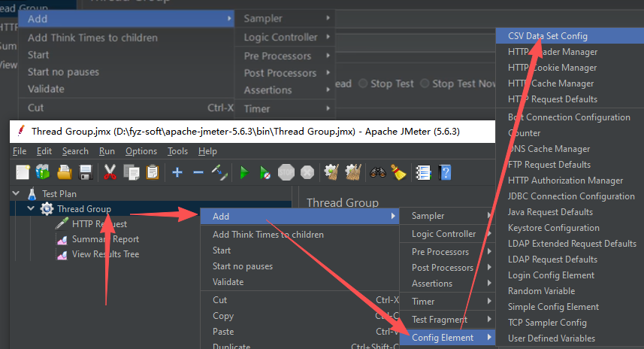Choose TCP Sampler Config
This screenshot has height=349, width=644.
click(x=570, y=323)
